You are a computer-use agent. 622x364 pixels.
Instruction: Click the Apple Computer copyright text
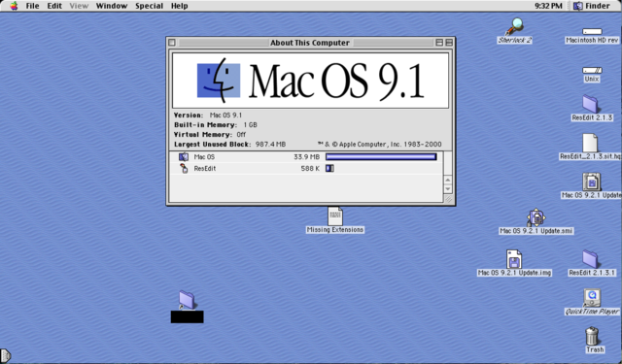click(x=380, y=145)
